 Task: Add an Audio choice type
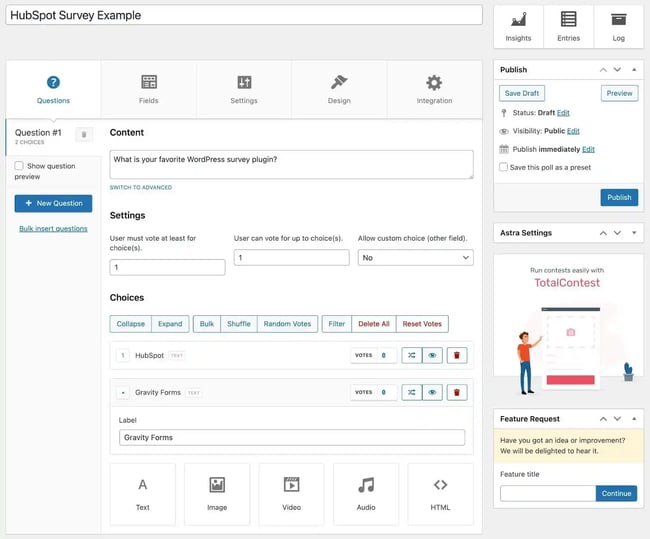(366, 494)
